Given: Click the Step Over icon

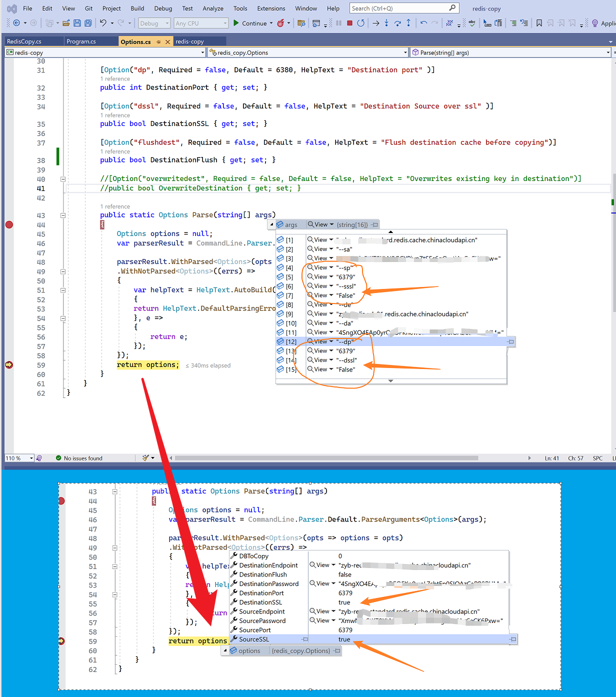Looking at the screenshot, I should [x=397, y=23].
